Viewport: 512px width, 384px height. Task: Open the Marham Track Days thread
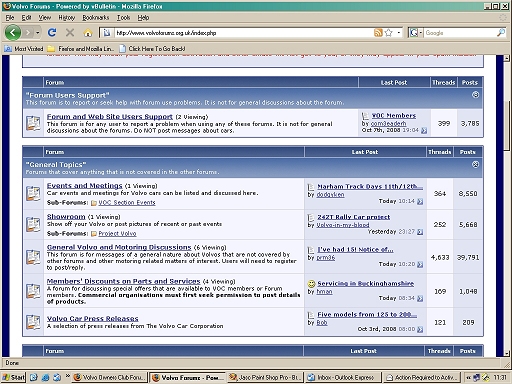coord(370,187)
